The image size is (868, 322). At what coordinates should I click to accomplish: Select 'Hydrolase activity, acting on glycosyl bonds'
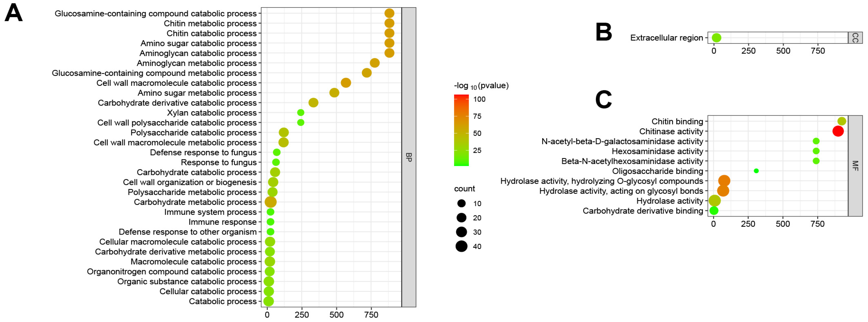pos(621,191)
